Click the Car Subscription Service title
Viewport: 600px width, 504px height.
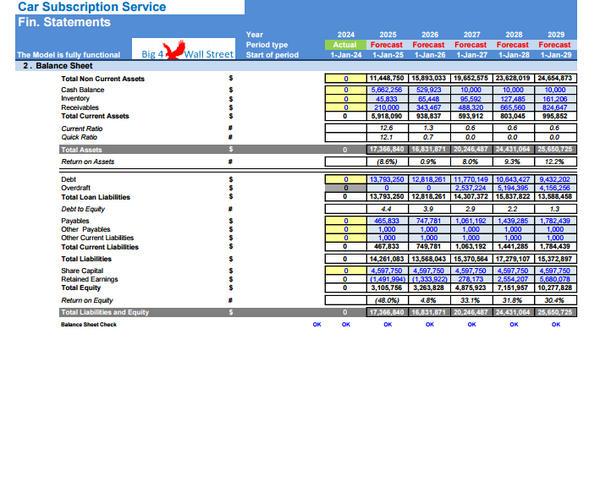click(x=80, y=7)
